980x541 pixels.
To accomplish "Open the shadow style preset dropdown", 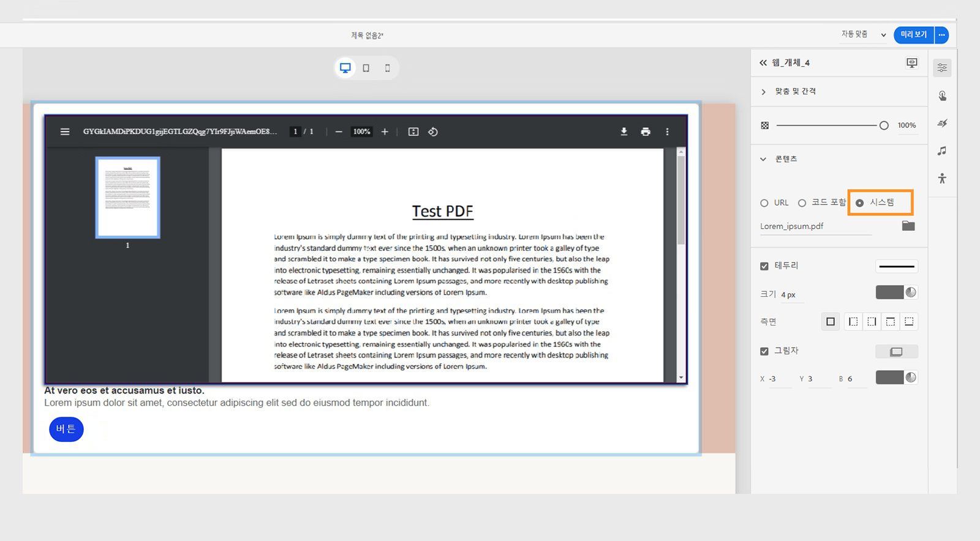I will click(896, 351).
